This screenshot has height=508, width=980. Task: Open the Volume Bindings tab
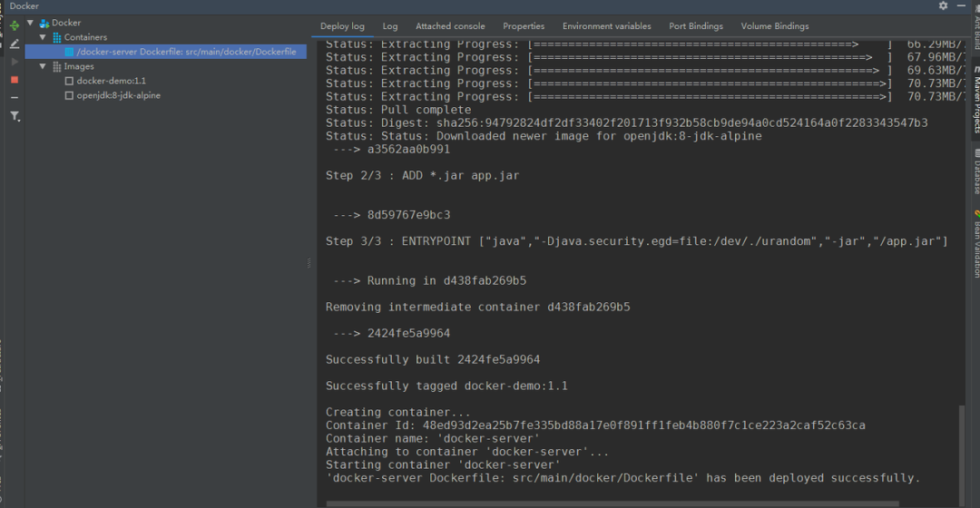point(775,26)
